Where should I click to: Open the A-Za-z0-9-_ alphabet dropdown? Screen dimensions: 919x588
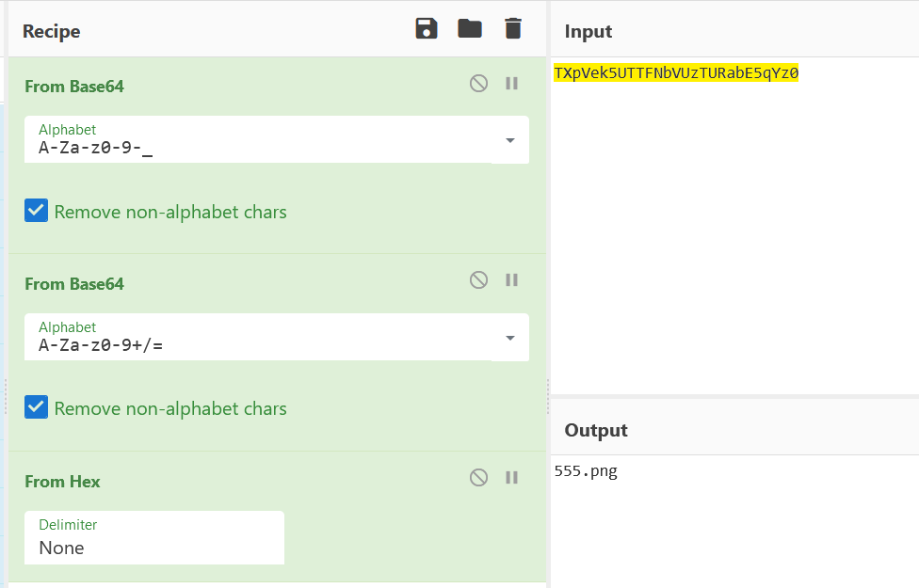click(509, 140)
